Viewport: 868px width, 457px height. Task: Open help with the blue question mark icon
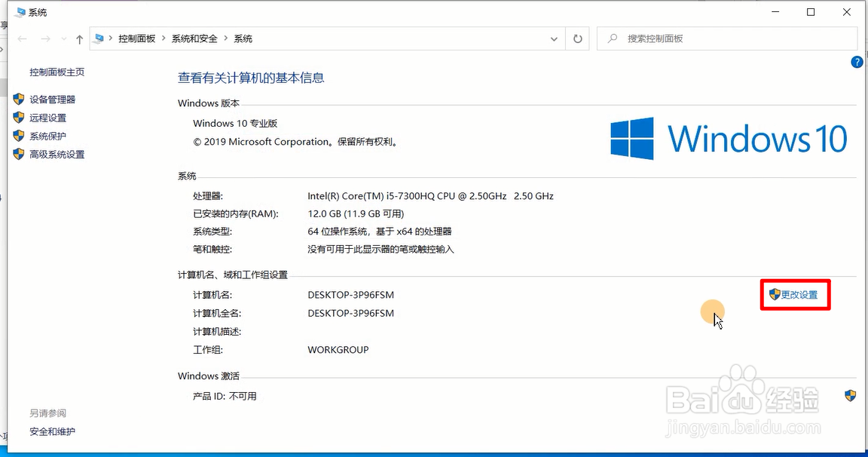857,62
